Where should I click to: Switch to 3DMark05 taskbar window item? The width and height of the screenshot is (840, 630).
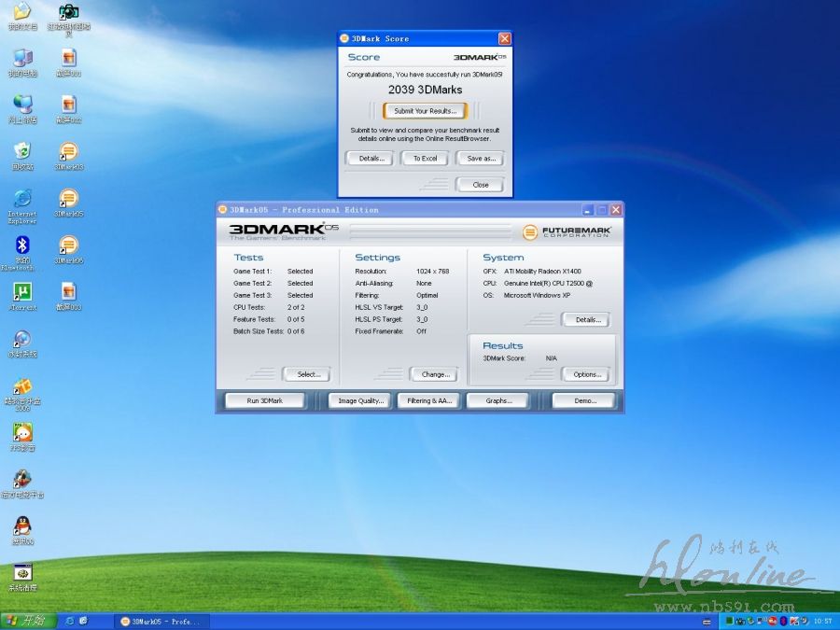pos(161,621)
